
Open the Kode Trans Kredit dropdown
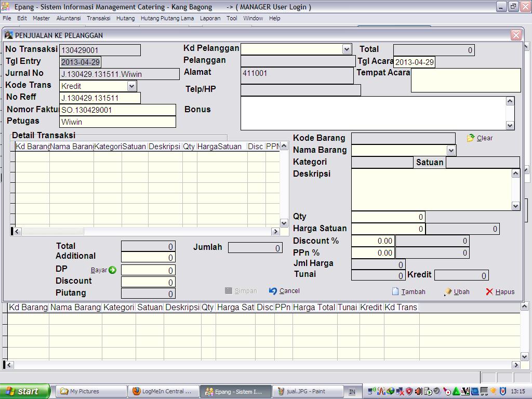[x=131, y=86]
